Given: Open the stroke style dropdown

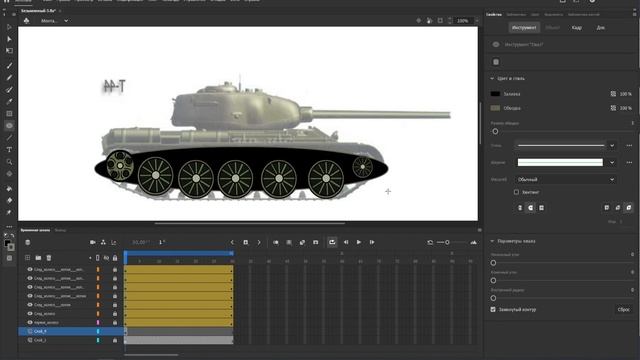Looking at the screenshot, I should pyautogui.click(x=612, y=146).
